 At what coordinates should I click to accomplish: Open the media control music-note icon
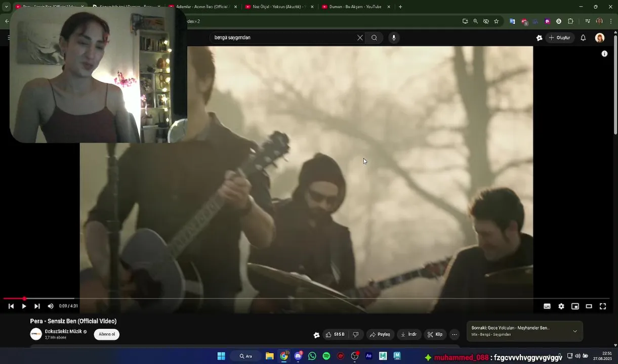coord(588,21)
